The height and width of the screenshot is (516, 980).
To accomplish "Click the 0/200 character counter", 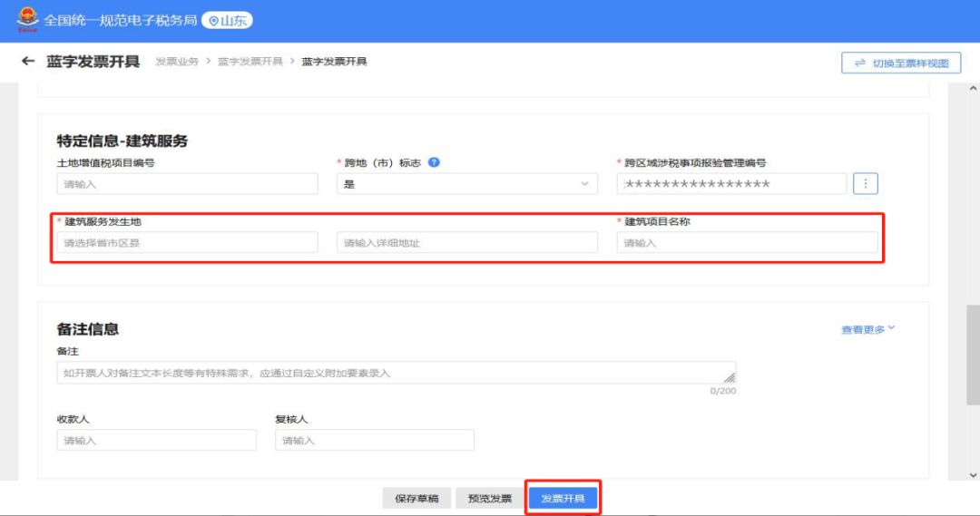I will tap(723, 391).
